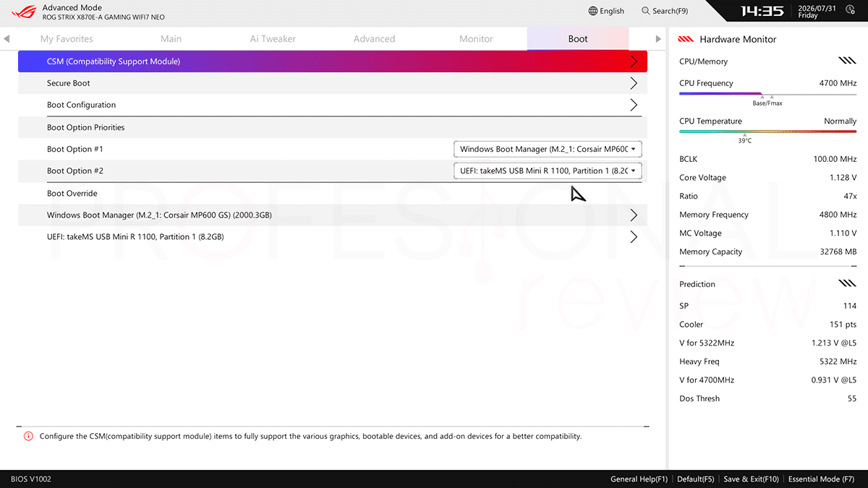Image resolution: width=868 pixels, height=488 pixels.
Task: Select UEFI takeMS USB Mini override entry
Action: (333, 236)
